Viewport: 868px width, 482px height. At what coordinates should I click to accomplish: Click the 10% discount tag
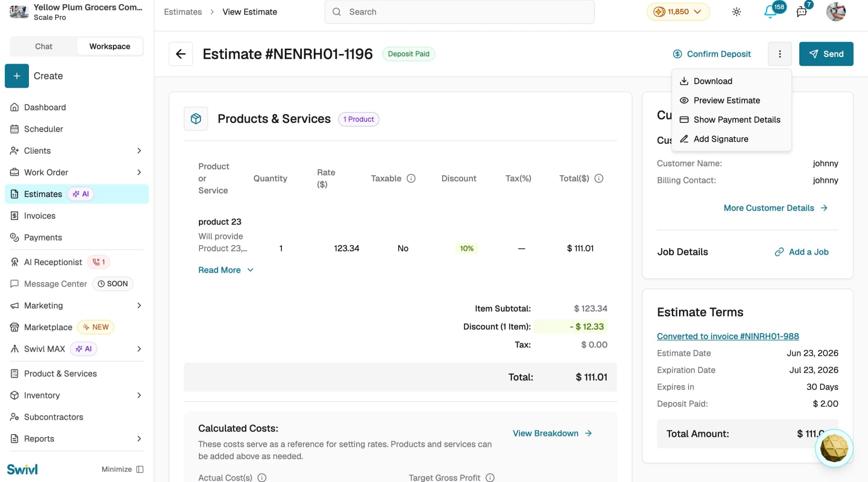tap(467, 248)
